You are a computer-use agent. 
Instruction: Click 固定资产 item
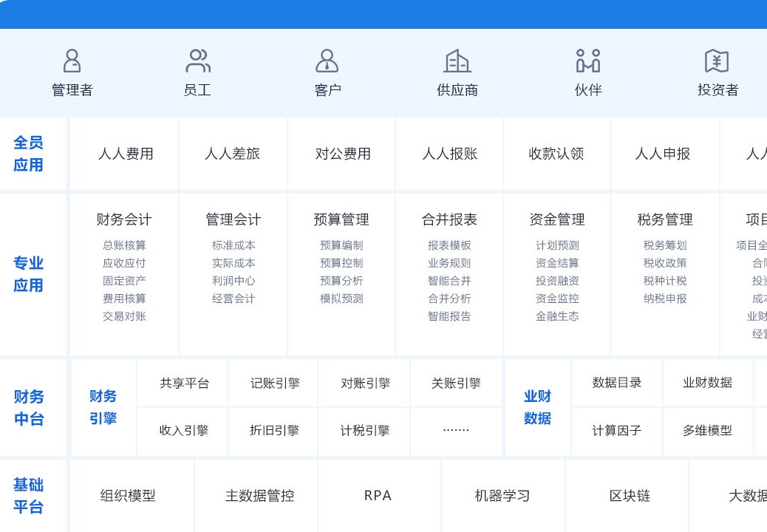(x=124, y=281)
